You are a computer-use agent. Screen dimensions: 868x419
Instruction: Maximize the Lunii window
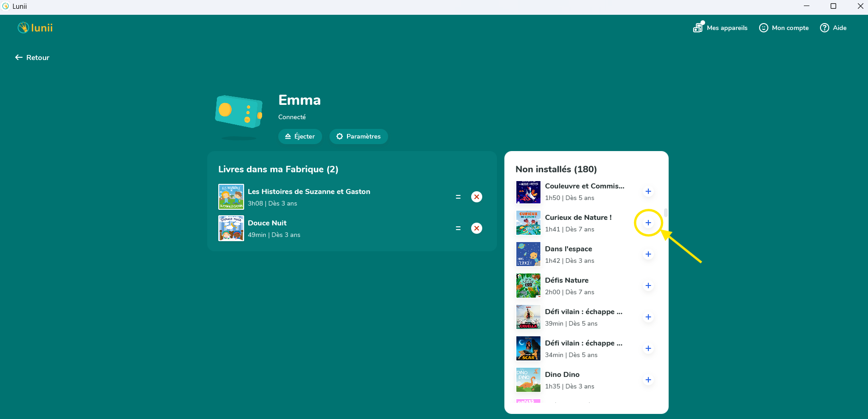pos(833,6)
